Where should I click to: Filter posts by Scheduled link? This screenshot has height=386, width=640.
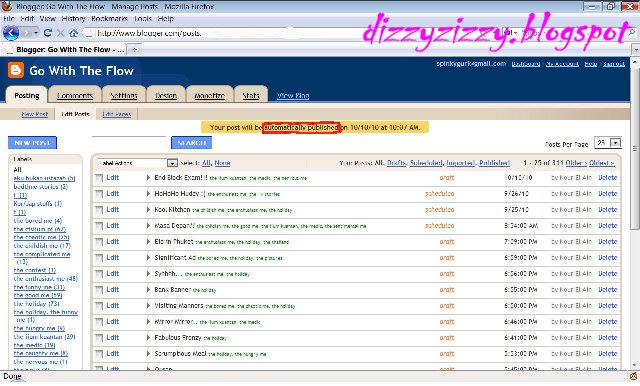[x=426, y=163]
